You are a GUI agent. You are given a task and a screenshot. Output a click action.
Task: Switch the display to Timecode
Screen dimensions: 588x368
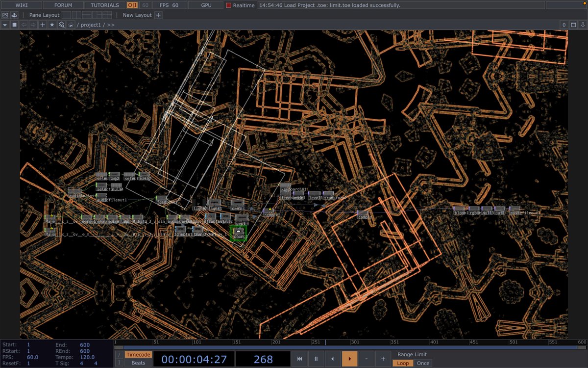point(138,355)
